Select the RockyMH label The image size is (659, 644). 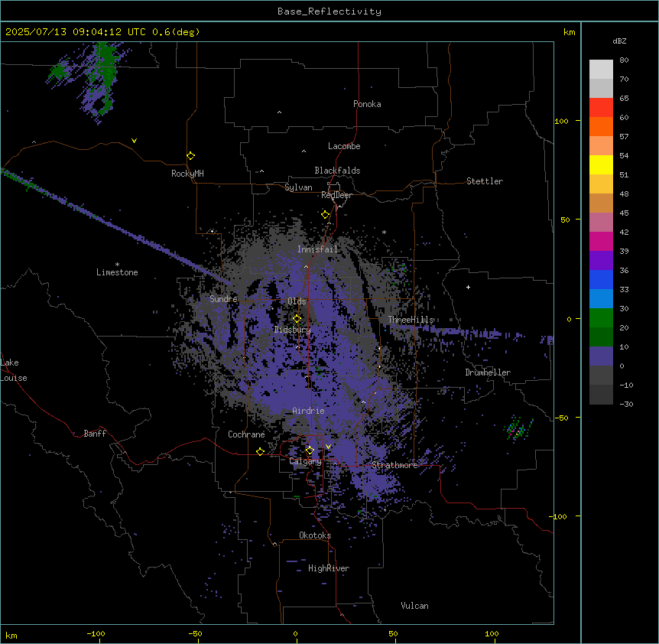(x=187, y=174)
